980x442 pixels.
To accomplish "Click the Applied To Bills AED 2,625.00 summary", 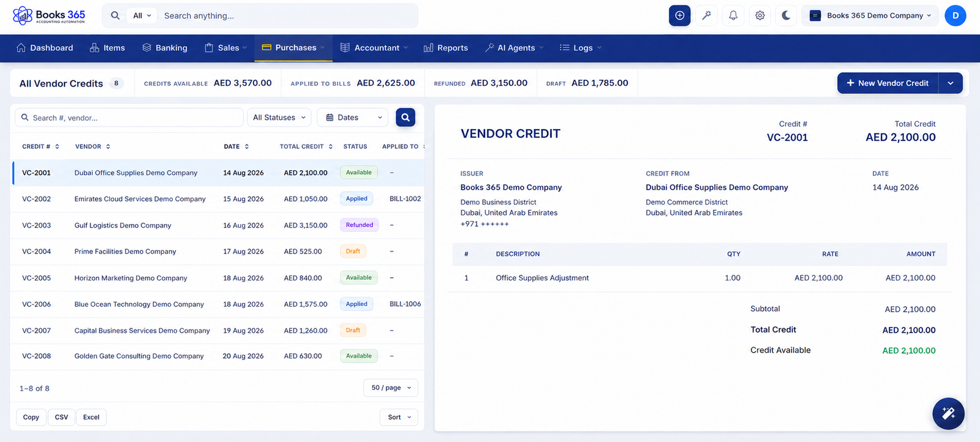I will tap(353, 83).
